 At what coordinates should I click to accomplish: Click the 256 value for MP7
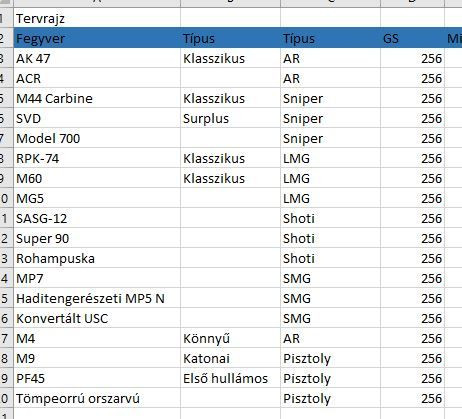point(412,278)
